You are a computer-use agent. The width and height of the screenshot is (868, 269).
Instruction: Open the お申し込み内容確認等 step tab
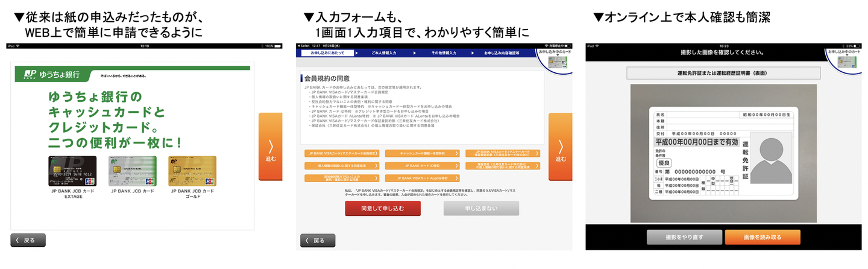[502, 53]
